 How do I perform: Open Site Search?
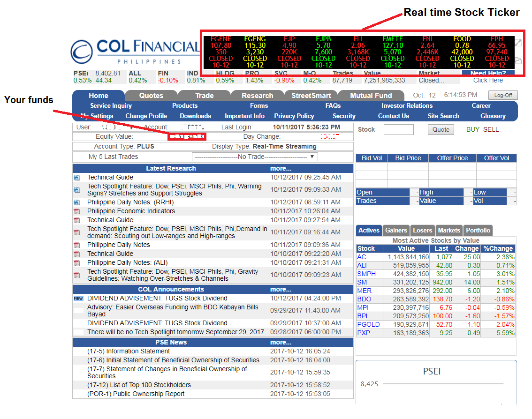(443, 116)
